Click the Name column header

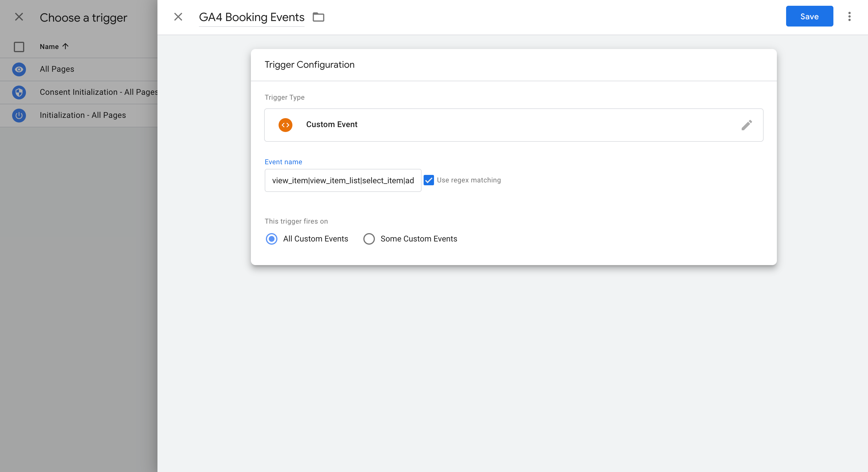pyautogui.click(x=49, y=46)
